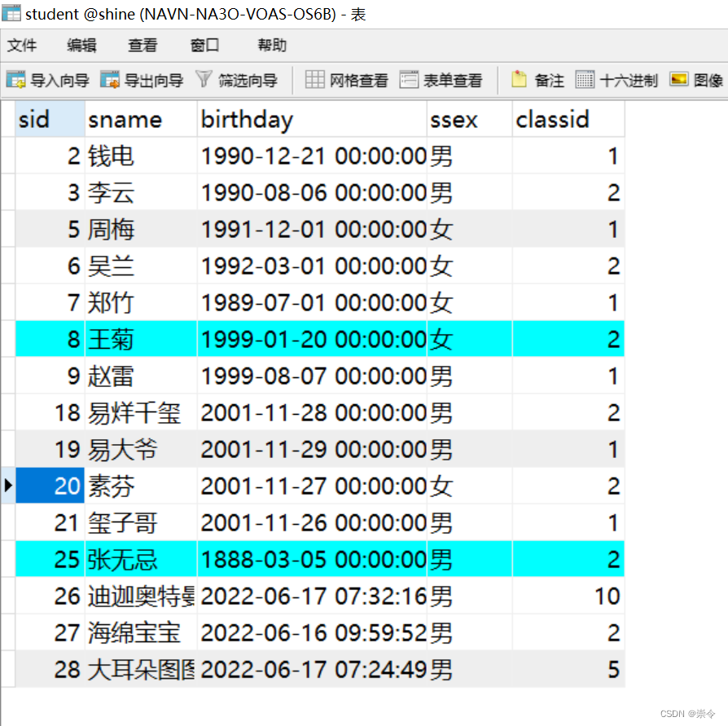Select the cell with name 易烊千玺
728x726 pixels.
click(x=141, y=412)
